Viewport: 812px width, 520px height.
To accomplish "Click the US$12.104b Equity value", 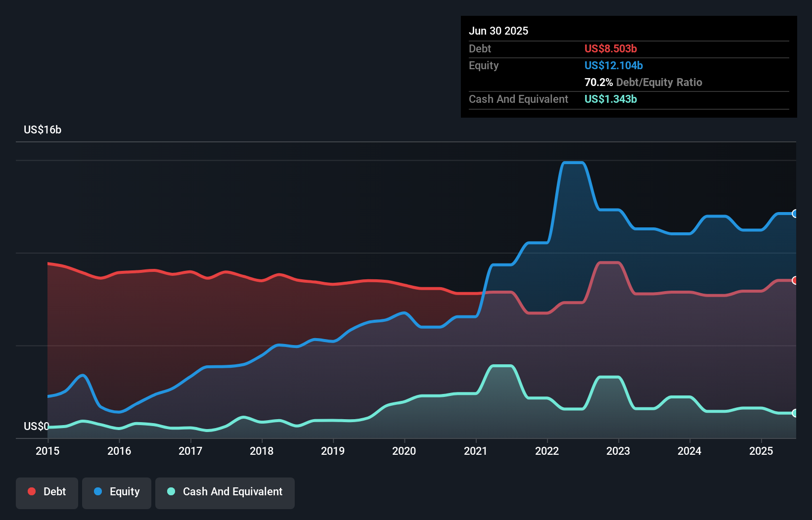I will 613,65.
